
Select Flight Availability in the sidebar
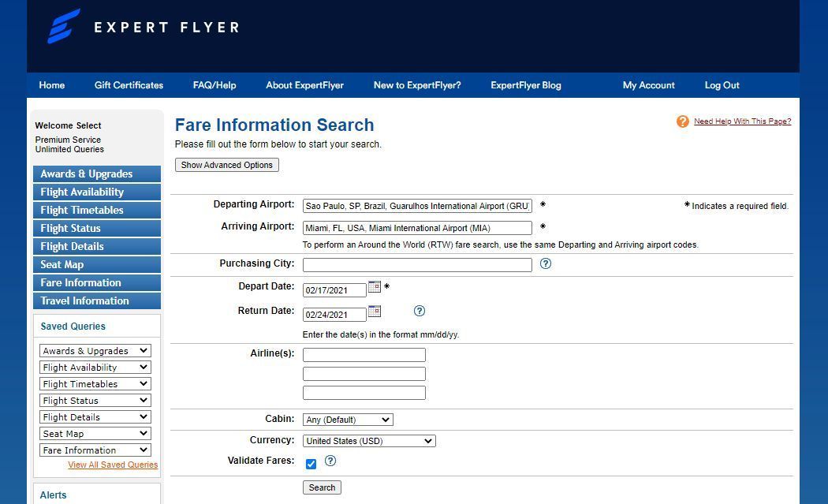point(97,192)
